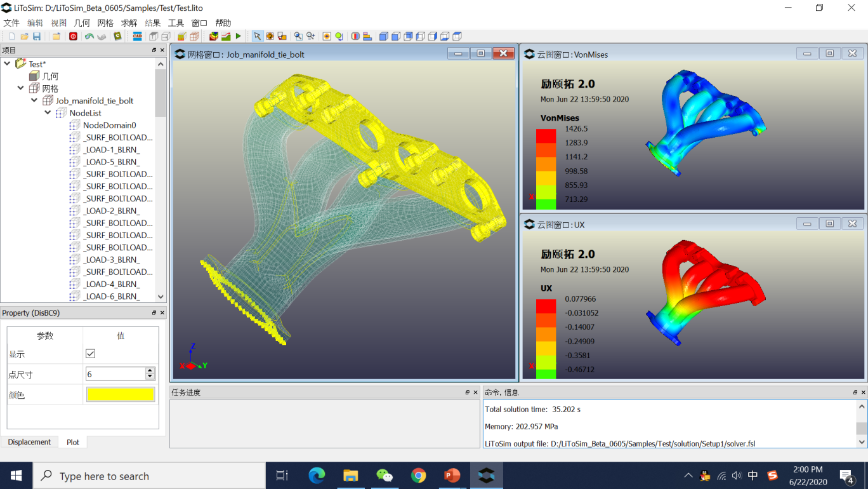Image resolution: width=868 pixels, height=489 pixels.
Task: Click the Chrome icon in taskbar
Action: pos(418,475)
